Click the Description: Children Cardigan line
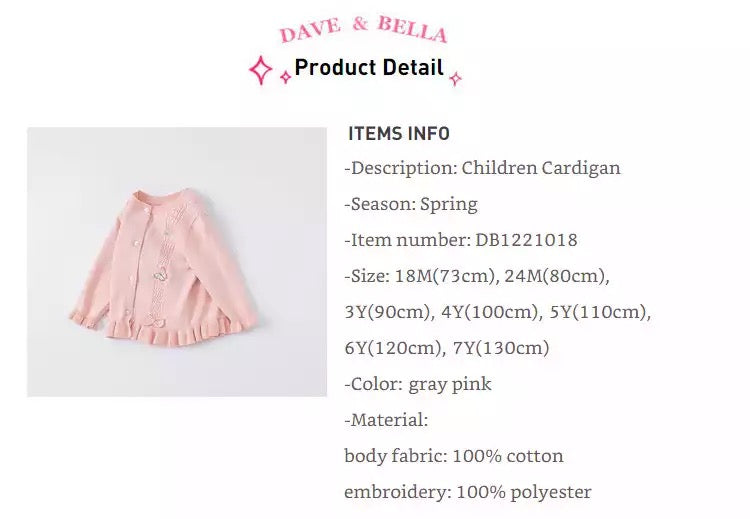Viewport: 750px width, 519px height. pos(482,168)
